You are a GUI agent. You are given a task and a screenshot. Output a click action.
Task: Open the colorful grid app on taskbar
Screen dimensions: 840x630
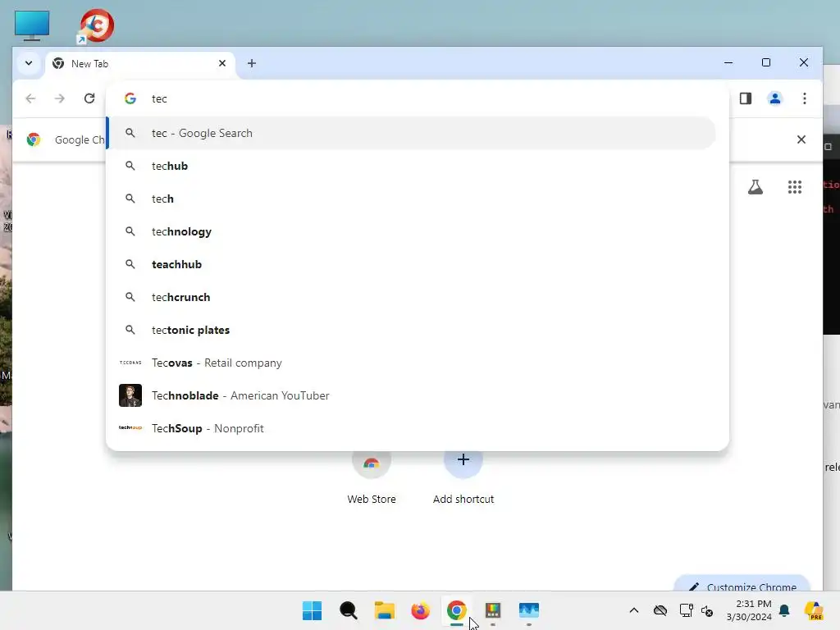click(493, 610)
